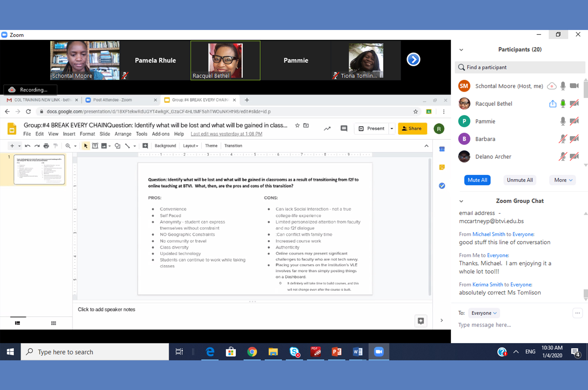Mute Racquel Bethel's green microphone
This screenshot has width=588, height=390.
click(x=563, y=104)
